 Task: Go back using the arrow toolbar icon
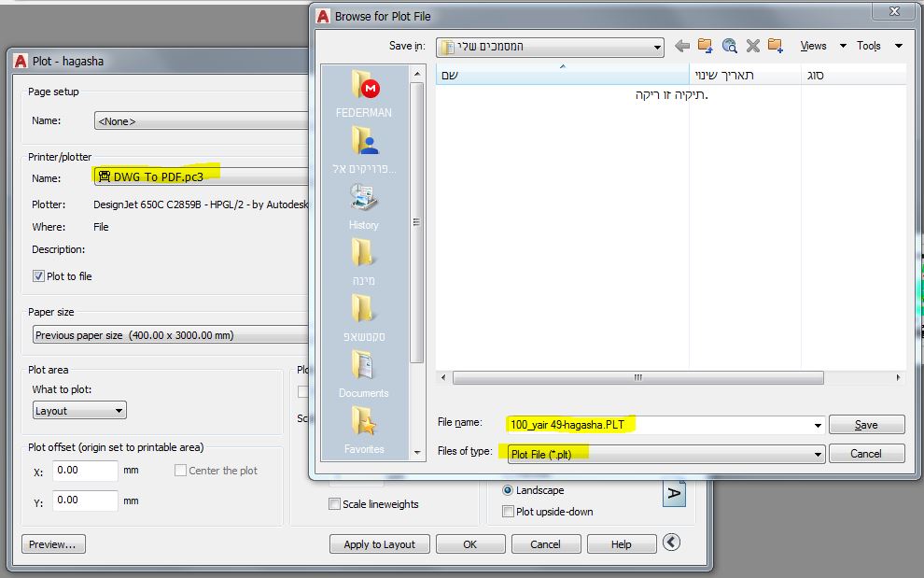click(x=682, y=46)
